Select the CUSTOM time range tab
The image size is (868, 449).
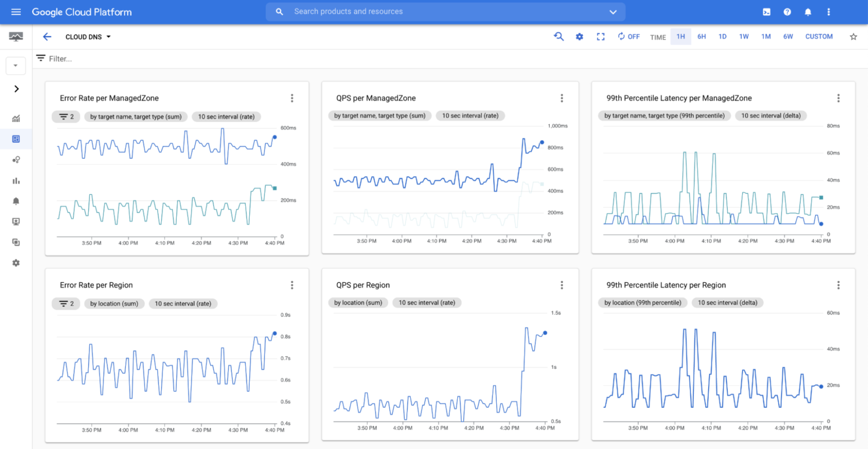(819, 36)
